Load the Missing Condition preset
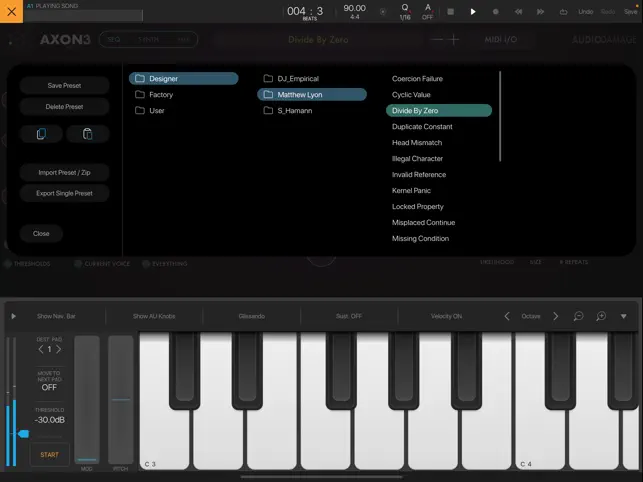The height and width of the screenshot is (482, 643). (439, 238)
